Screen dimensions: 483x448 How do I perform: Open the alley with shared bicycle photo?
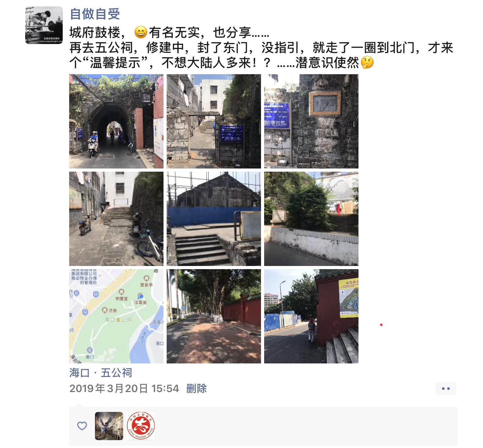click(116, 219)
